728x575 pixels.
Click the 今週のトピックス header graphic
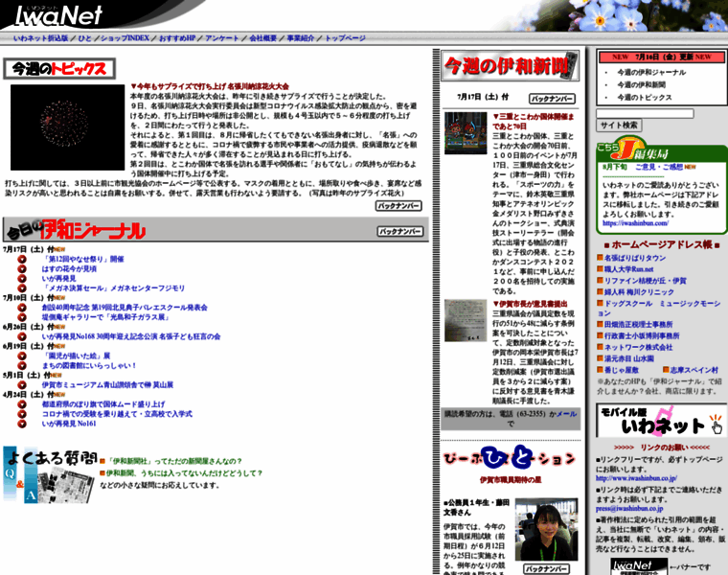tap(59, 69)
